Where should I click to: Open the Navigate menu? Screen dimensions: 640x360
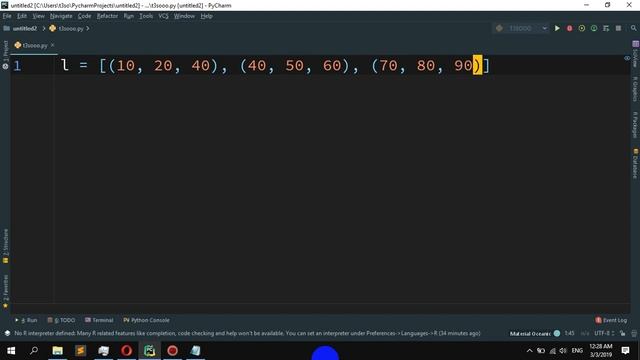click(61, 16)
